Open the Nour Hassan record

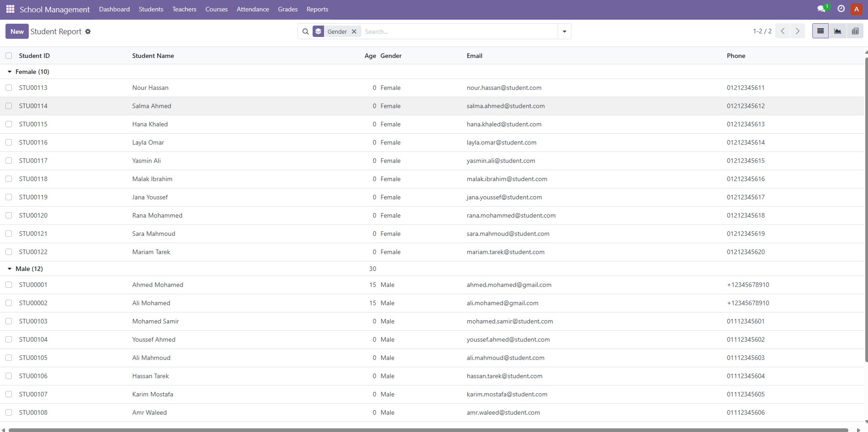coord(150,88)
